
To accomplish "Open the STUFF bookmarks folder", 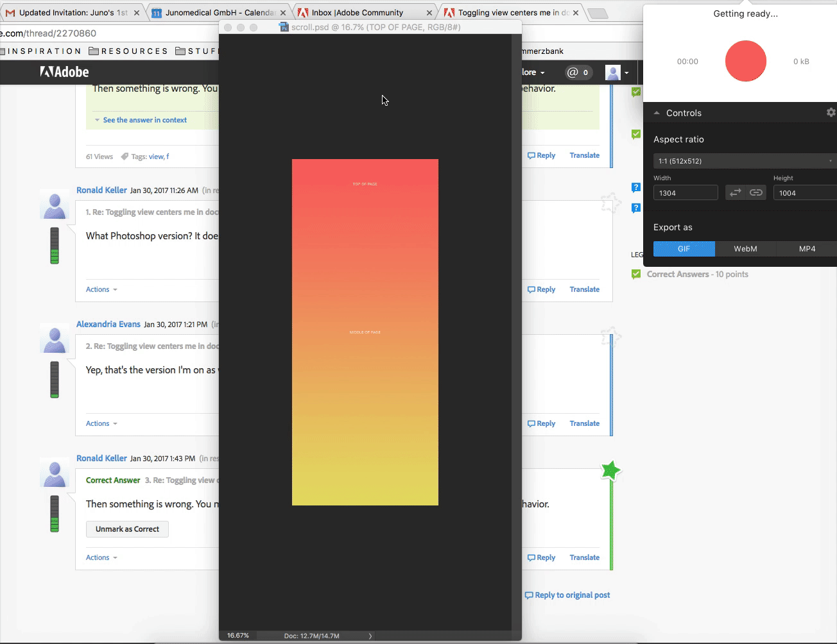I will tap(196, 51).
